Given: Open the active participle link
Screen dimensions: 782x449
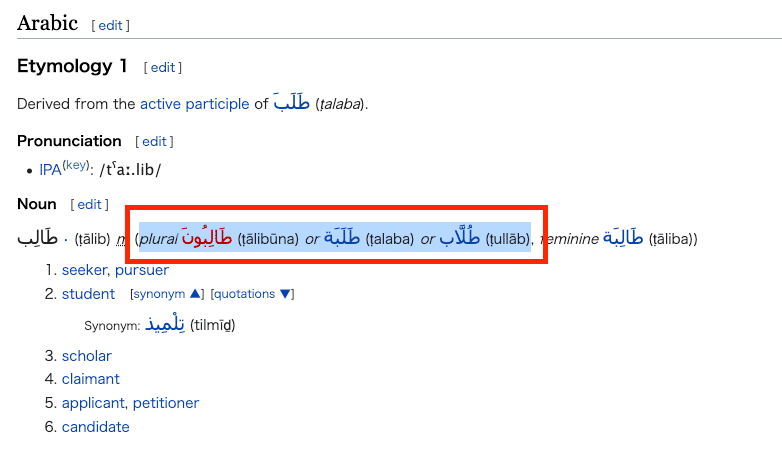Looking at the screenshot, I should (194, 104).
